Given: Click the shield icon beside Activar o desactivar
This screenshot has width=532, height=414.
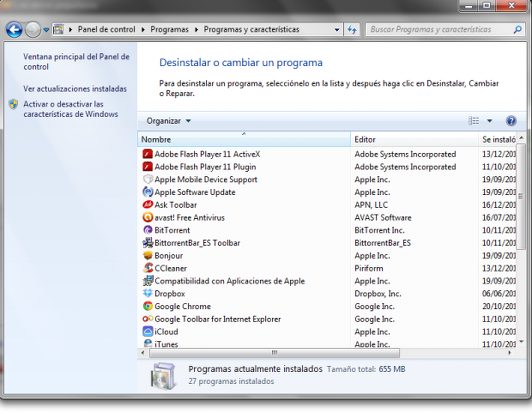Looking at the screenshot, I should (x=13, y=104).
